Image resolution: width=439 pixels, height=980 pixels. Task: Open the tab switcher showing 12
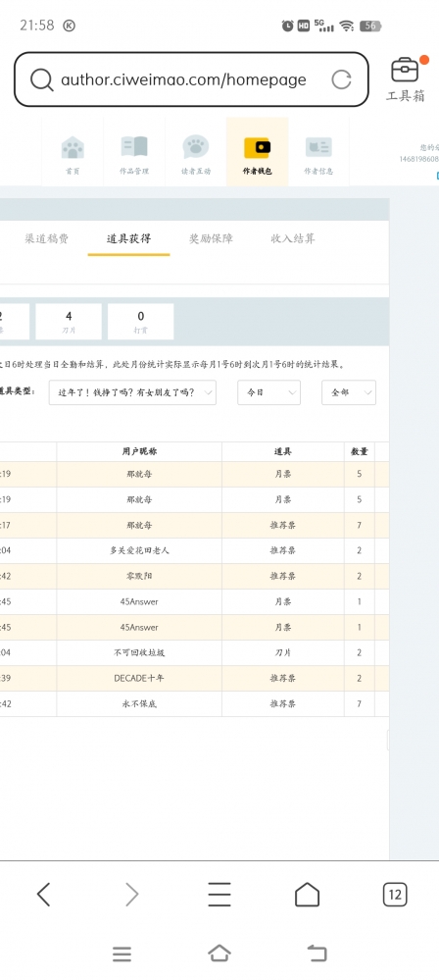[x=394, y=895]
